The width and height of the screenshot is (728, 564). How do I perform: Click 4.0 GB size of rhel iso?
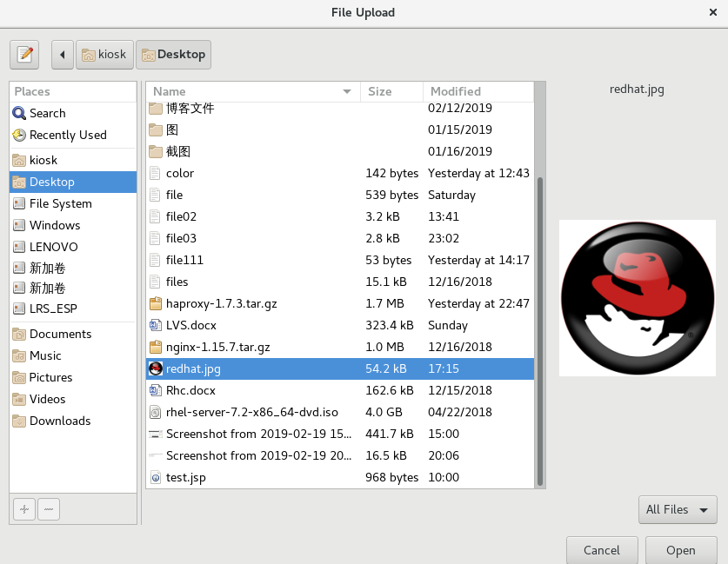pyautogui.click(x=384, y=412)
